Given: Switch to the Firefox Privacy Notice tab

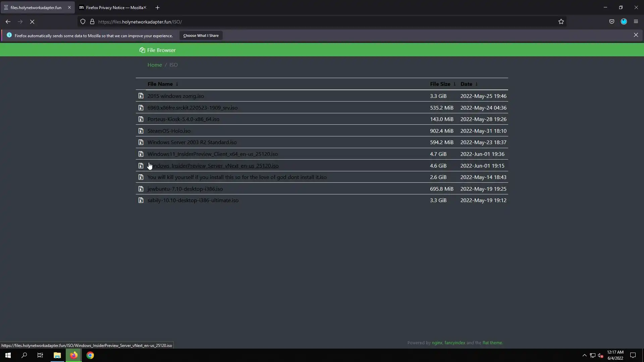Looking at the screenshot, I should pyautogui.click(x=111, y=7).
